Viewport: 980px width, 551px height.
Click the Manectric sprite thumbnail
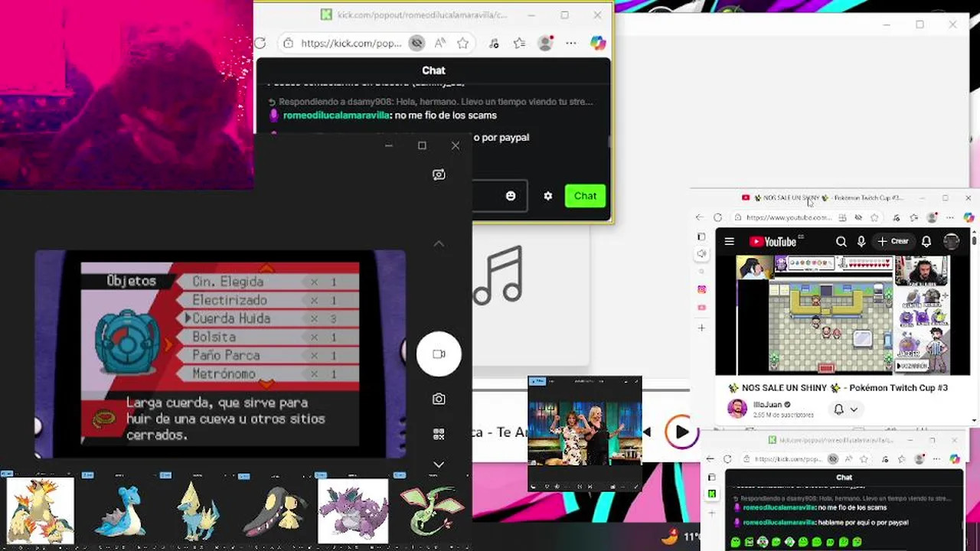tap(198, 510)
